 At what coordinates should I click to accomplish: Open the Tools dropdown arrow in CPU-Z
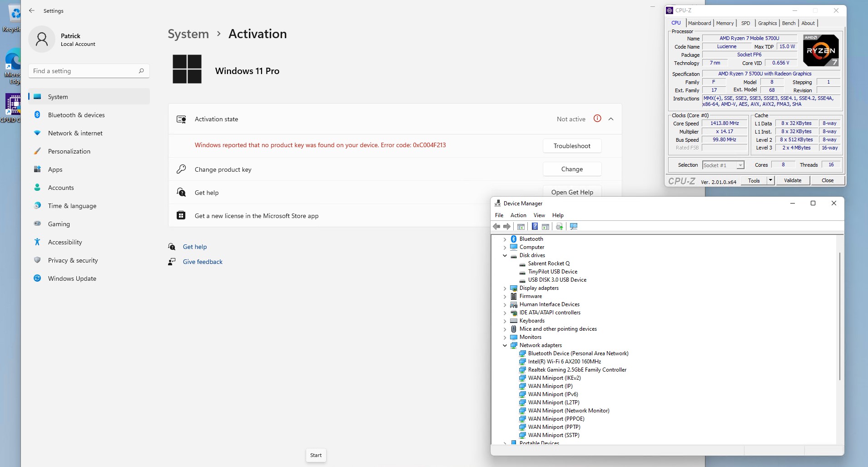(x=770, y=180)
